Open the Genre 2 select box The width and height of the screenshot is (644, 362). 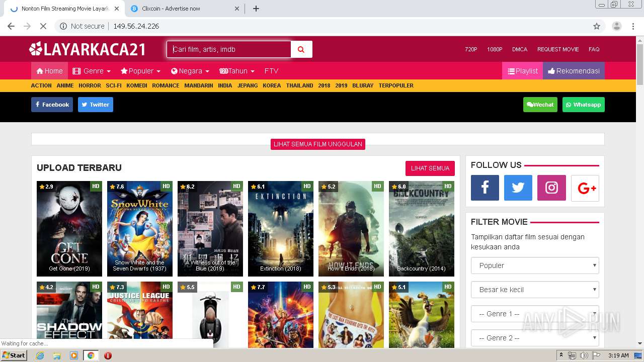[x=535, y=338]
